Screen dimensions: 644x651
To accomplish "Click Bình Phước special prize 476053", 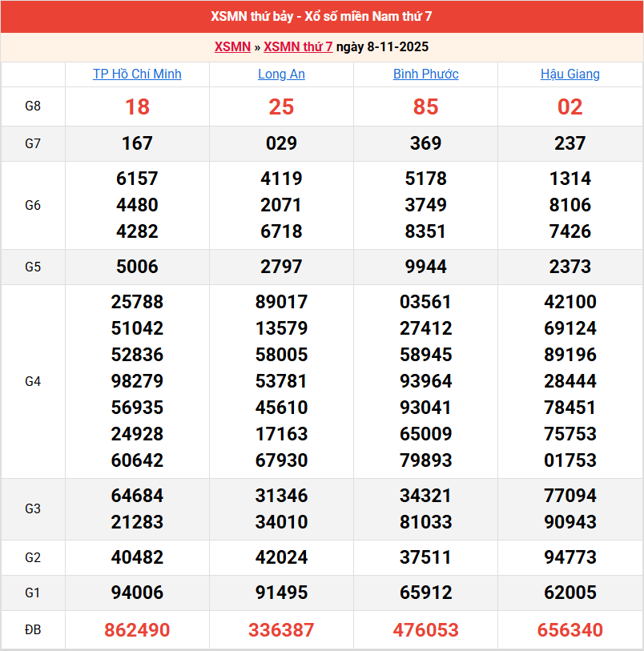I will point(425,630).
